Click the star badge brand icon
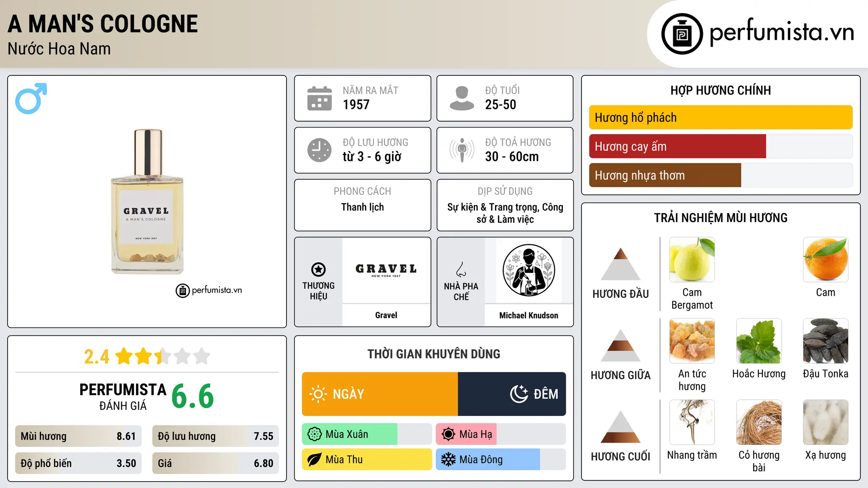 pos(318,269)
